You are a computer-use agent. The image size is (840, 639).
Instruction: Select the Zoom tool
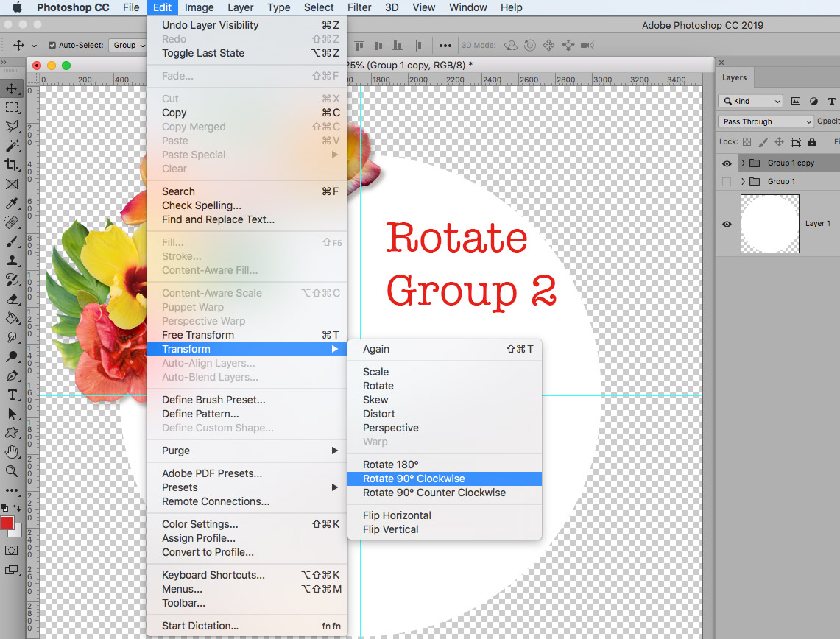click(11, 471)
